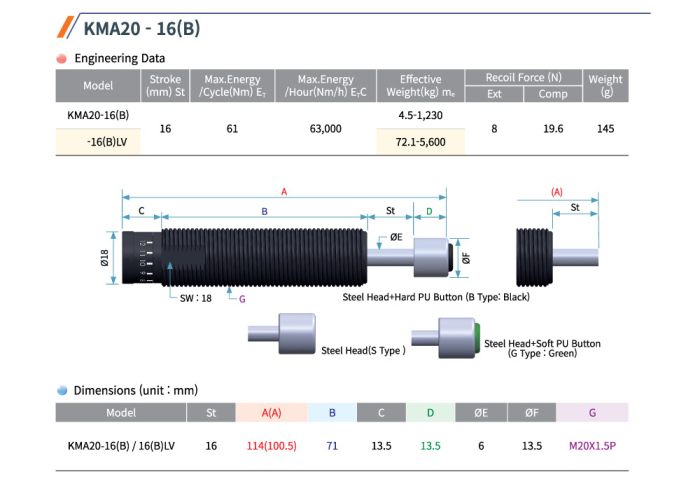This screenshot has width=700, height=486.
Task: Click the purple G dimension header
Action: (x=592, y=412)
